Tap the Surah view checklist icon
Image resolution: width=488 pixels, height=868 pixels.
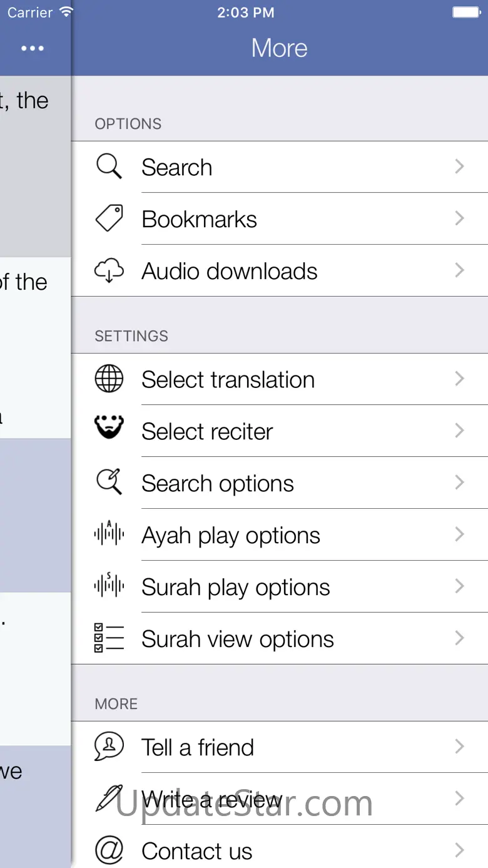tap(109, 638)
